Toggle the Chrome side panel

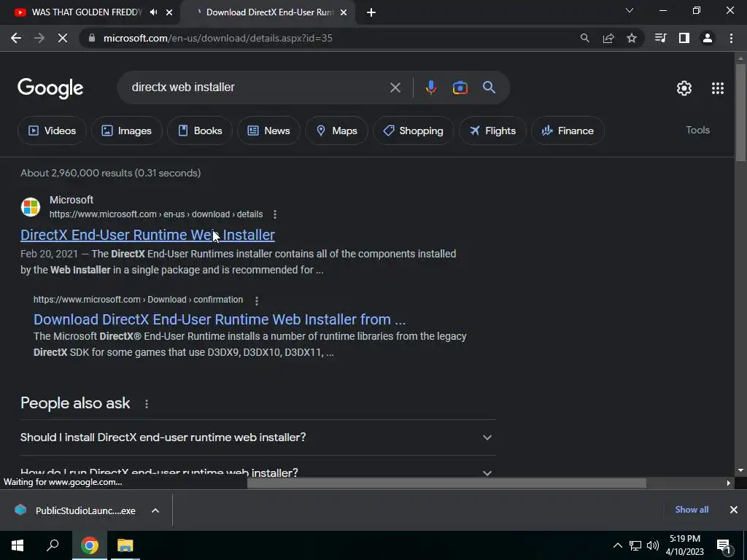point(684,38)
